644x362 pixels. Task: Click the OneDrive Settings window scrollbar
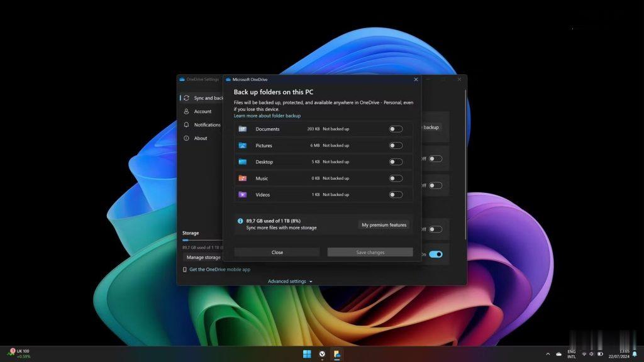[465, 165]
